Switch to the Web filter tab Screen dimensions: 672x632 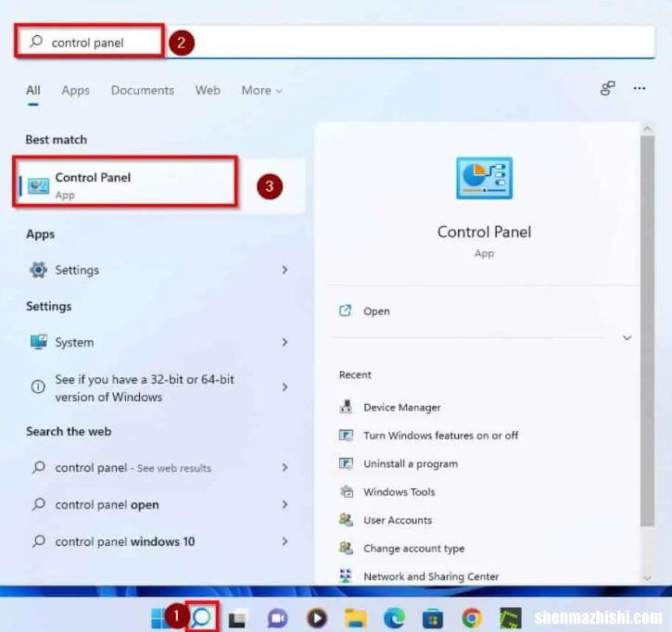point(208,91)
